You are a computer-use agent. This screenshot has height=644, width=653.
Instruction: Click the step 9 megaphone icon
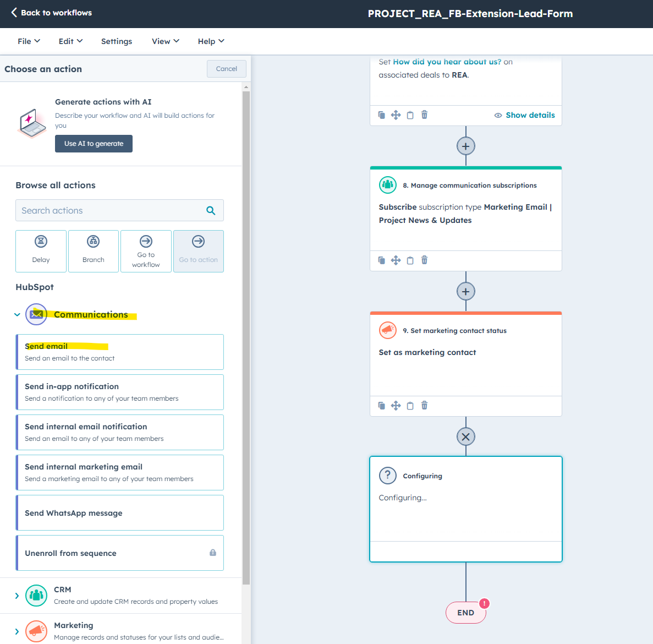[388, 330]
